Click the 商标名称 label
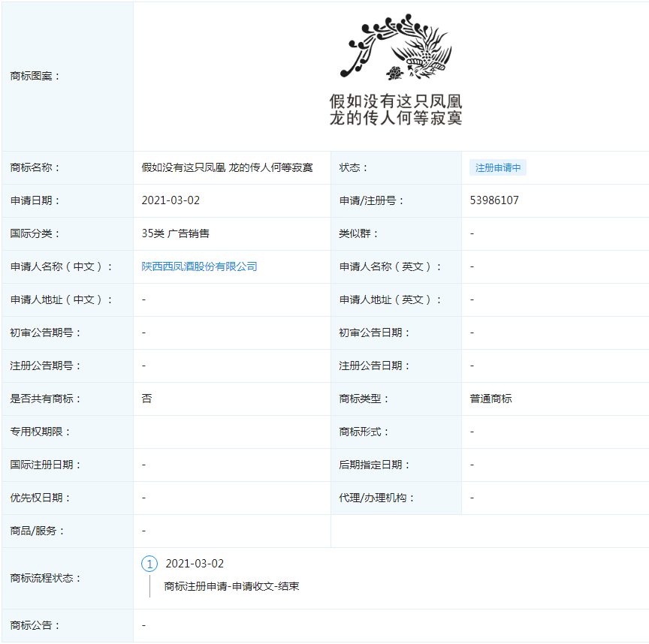This screenshot has width=649, height=644. pos(35,167)
